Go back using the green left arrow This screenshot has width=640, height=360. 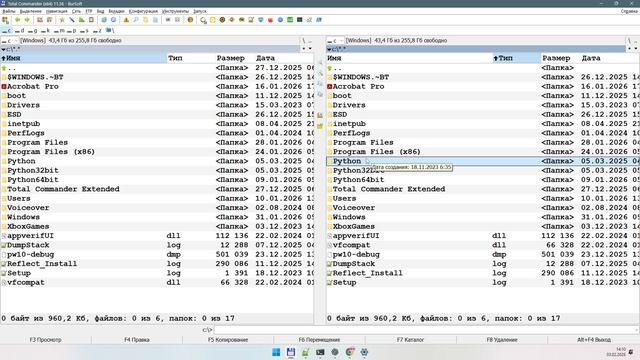pos(18,20)
